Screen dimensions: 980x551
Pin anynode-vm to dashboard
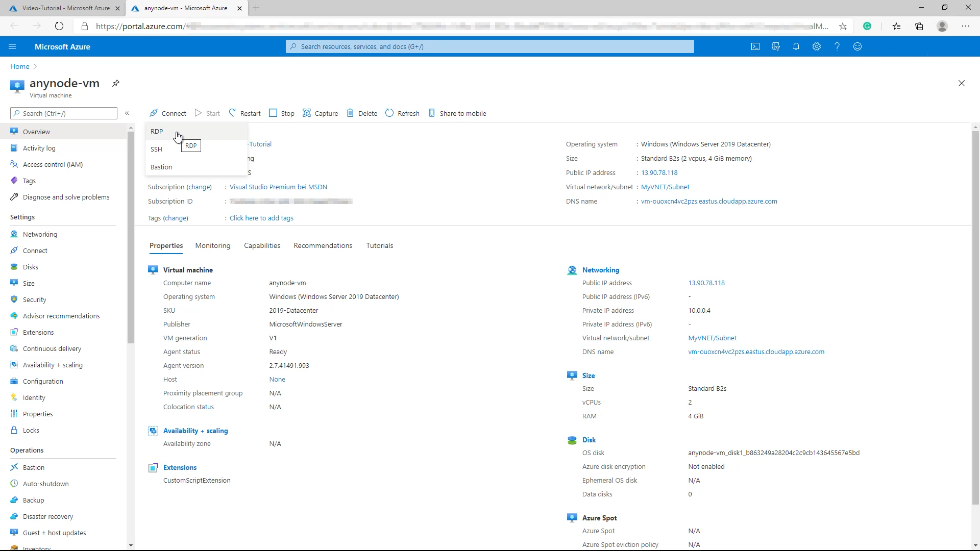pyautogui.click(x=116, y=83)
